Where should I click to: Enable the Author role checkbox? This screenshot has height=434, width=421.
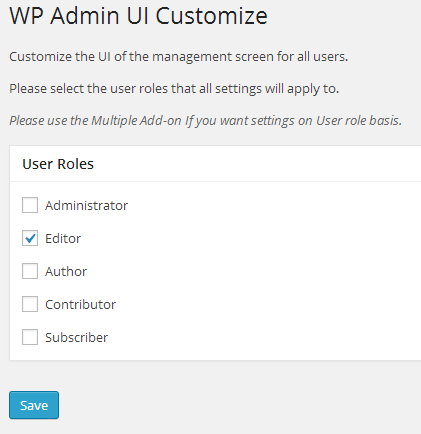[30, 271]
